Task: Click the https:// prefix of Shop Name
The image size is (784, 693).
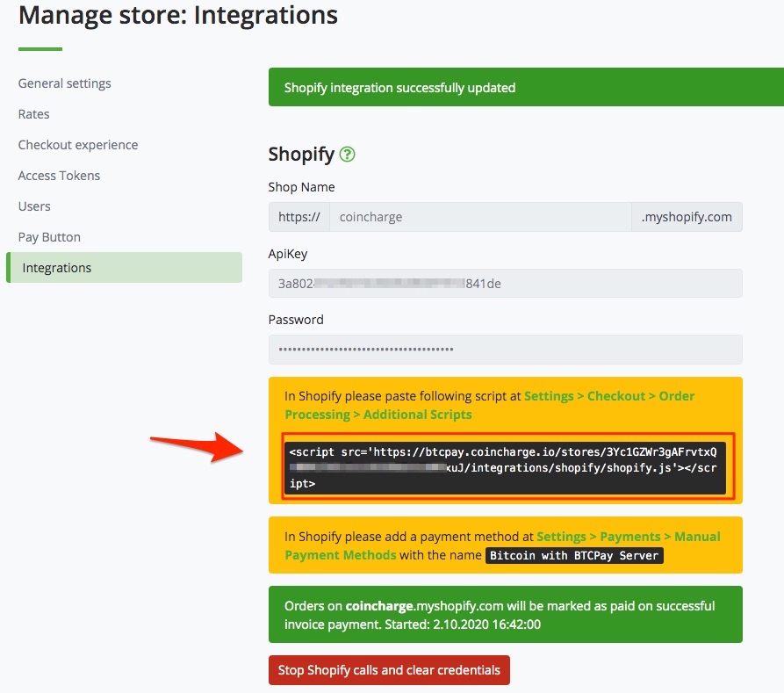Action: pos(299,217)
